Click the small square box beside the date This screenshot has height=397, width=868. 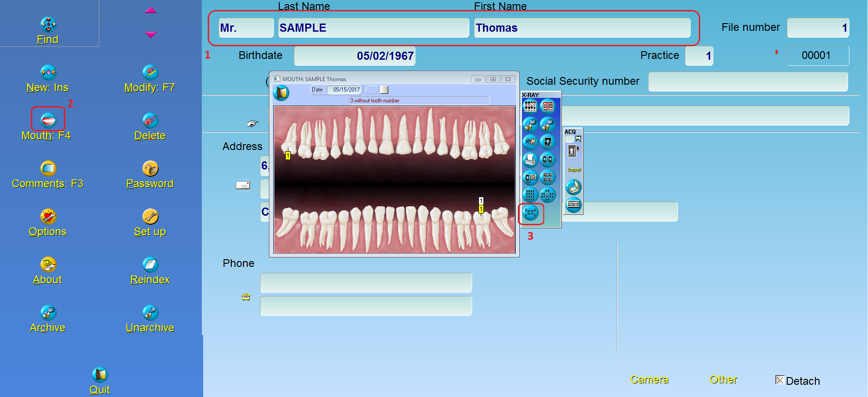click(384, 90)
